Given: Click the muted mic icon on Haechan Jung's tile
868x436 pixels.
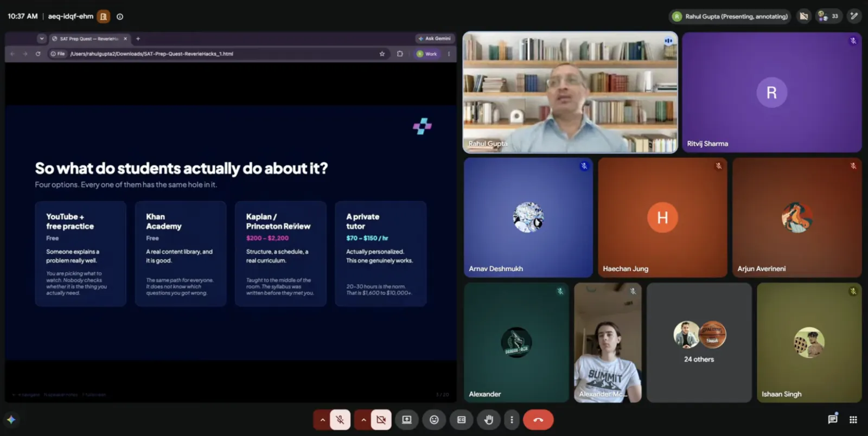Looking at the screenshot, I should coord(718,166).
